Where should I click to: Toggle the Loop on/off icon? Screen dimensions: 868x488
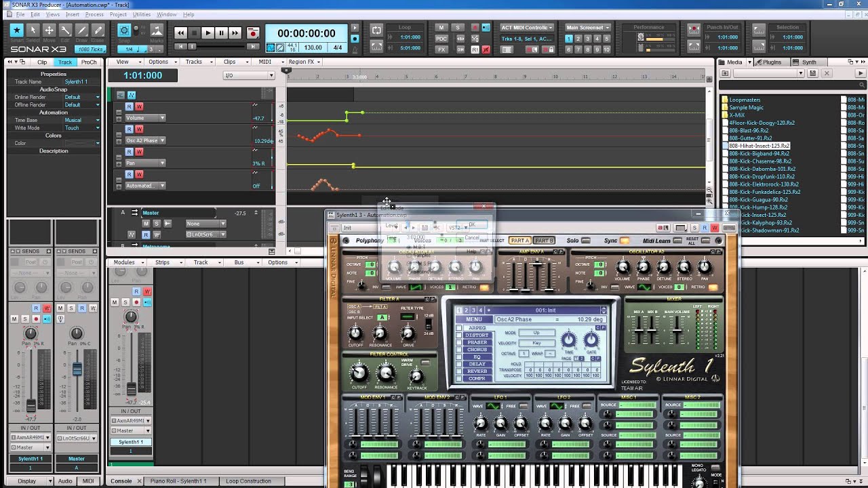(x=376, y=30)
